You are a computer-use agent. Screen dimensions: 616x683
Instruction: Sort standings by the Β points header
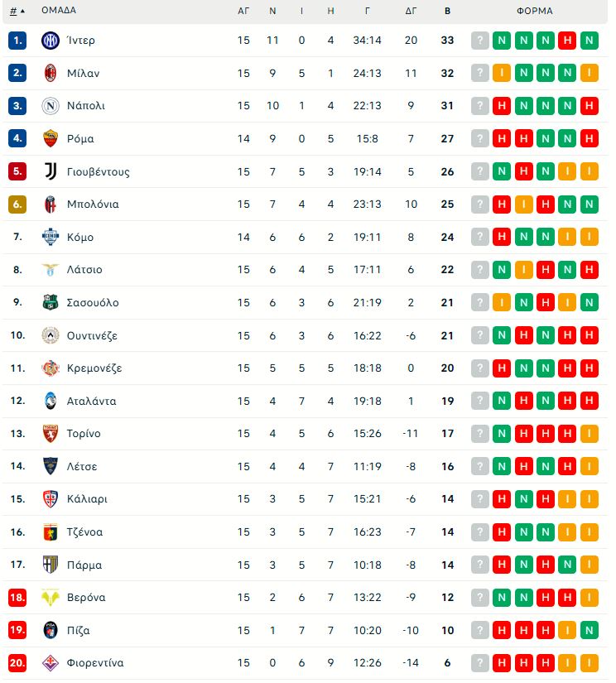[x=447, y=12]
